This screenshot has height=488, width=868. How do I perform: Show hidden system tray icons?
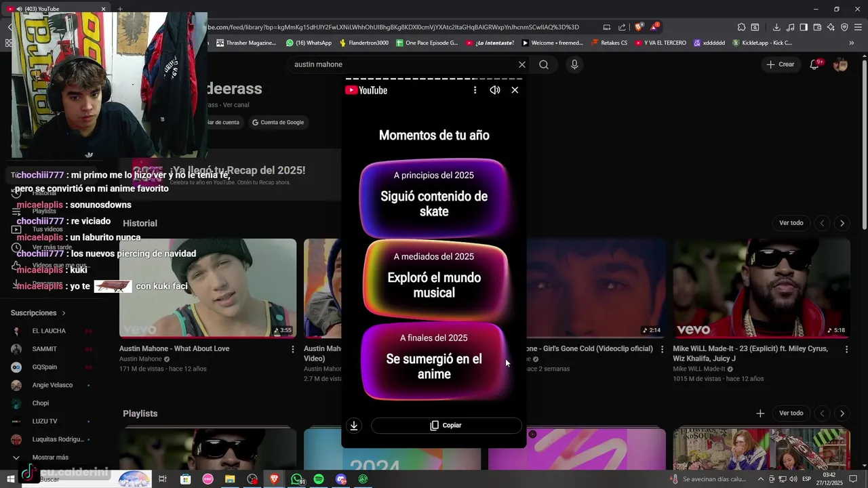760,479
